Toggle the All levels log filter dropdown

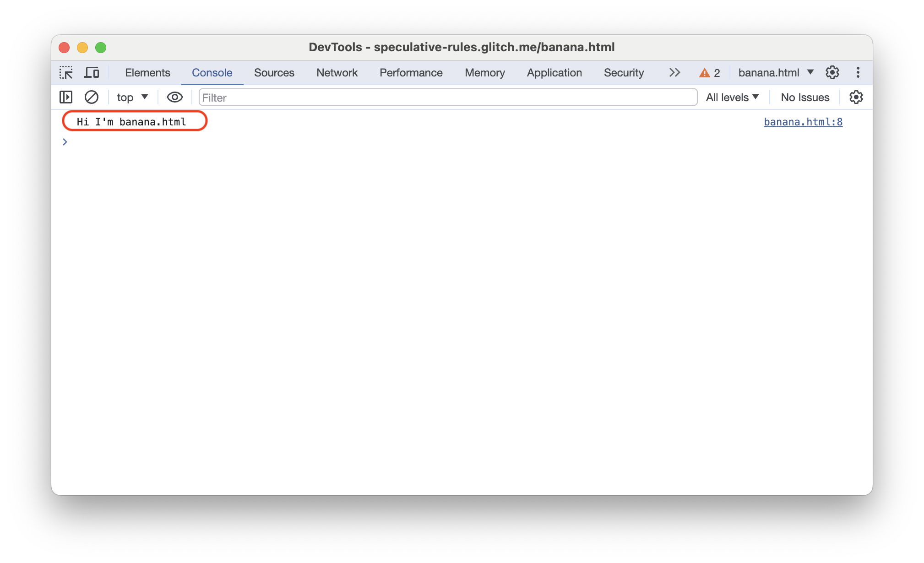tap(732, 97)
